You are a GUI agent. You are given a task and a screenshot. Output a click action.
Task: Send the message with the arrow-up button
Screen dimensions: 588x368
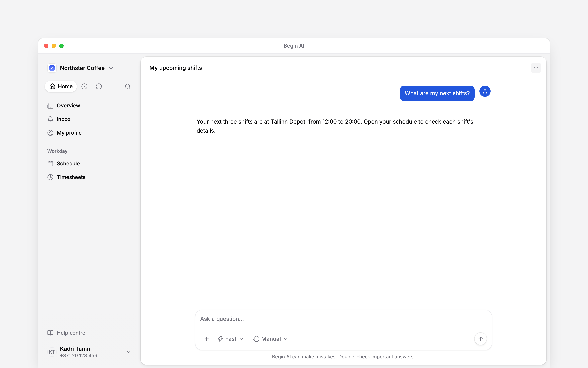[x=480, y=339]
